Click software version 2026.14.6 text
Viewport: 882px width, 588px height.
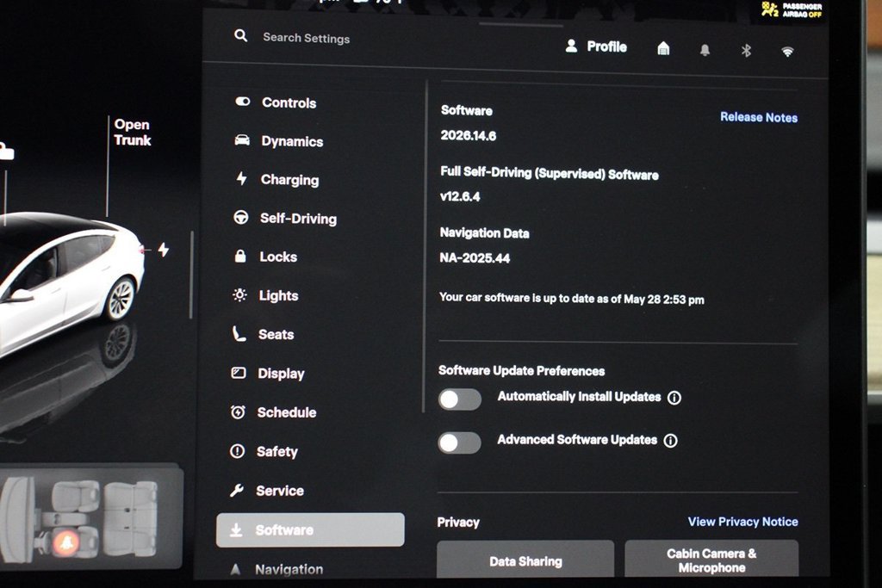coord(468,135)
